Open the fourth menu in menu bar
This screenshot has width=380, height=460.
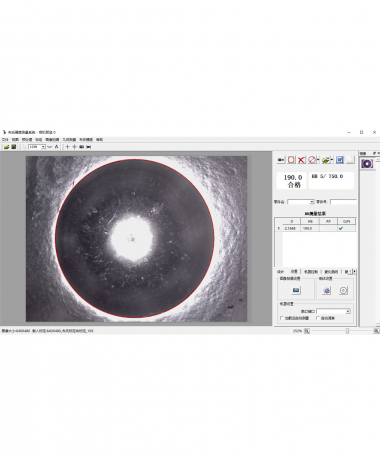pos(39,140)
